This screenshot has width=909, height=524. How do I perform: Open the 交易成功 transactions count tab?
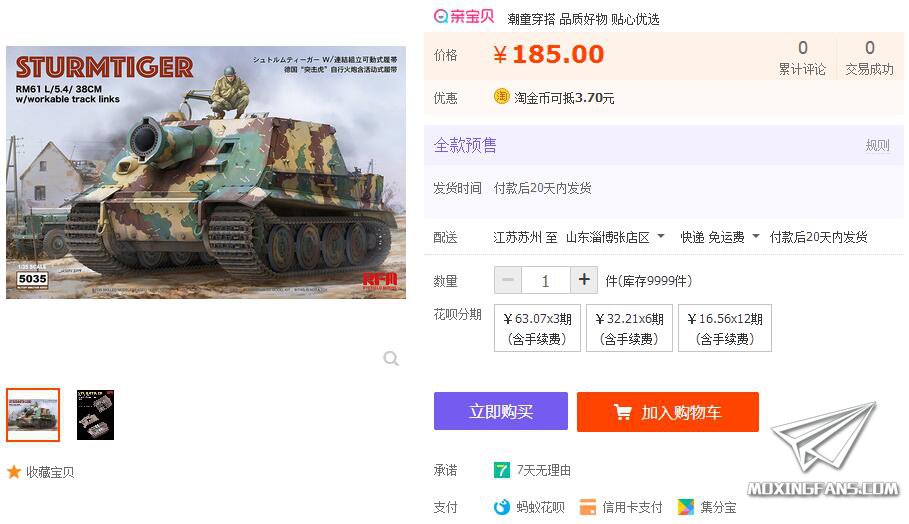tap(870, 57)
